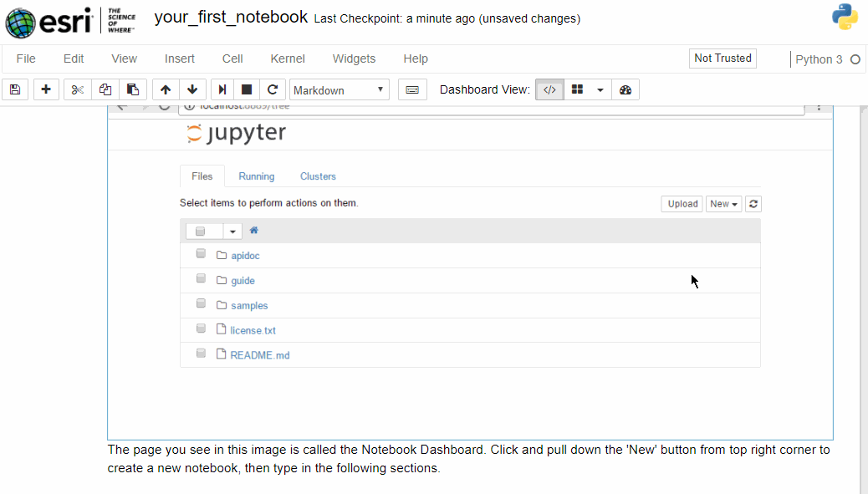Open the Help menu
This screenshot has width=868, height=494.
pyautogui.click(x=416, y=59)
